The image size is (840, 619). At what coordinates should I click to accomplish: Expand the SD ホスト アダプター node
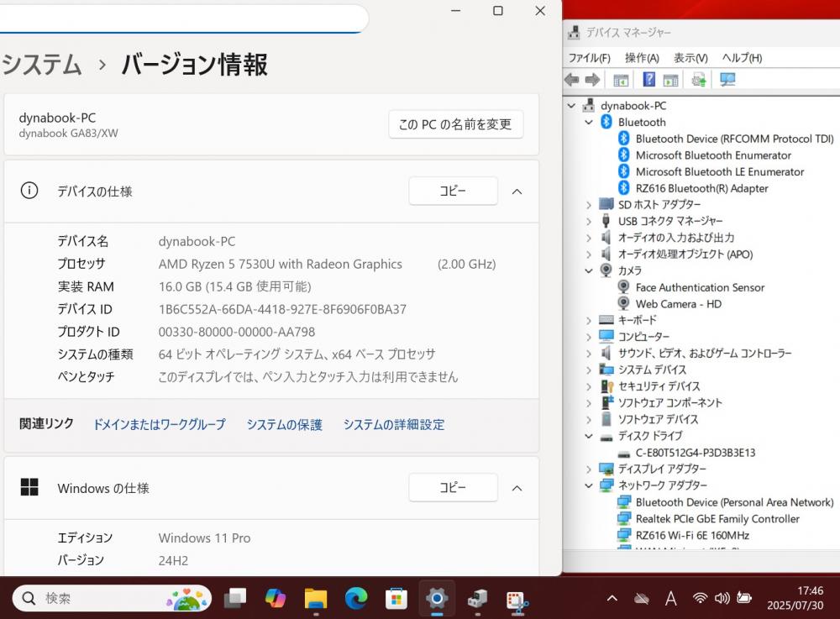pos(589,205)
